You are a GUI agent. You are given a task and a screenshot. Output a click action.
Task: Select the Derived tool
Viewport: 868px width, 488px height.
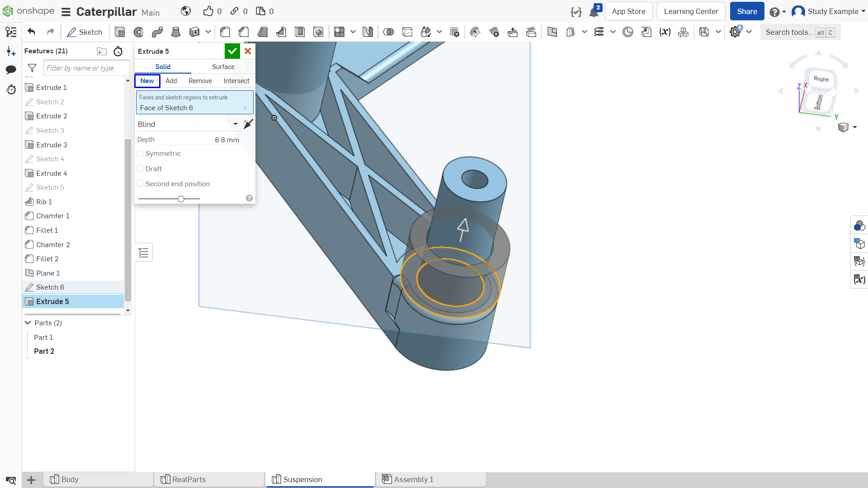click(x=646, y=32)
